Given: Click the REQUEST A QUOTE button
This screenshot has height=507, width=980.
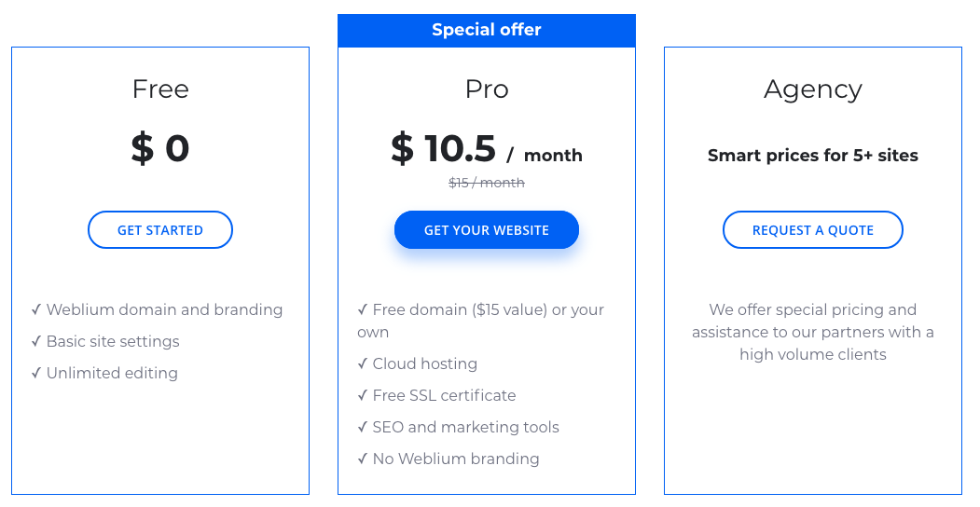Looking at the screenshot, I should [812, 230].
